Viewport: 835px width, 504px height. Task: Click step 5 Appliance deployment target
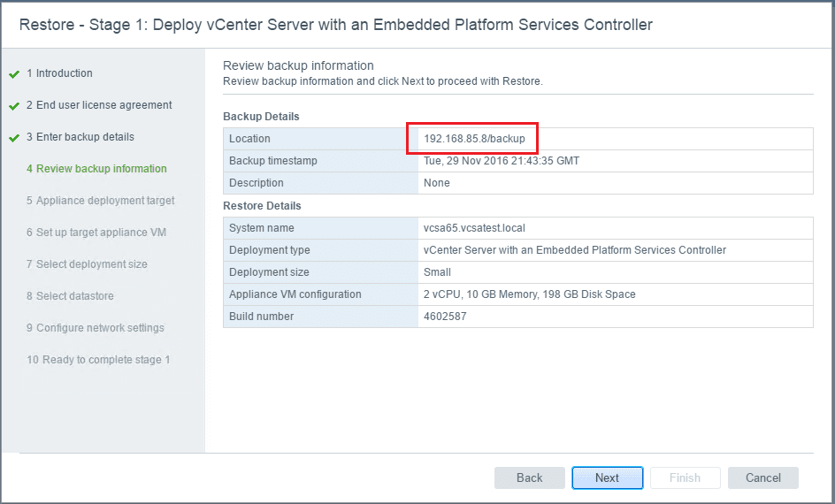(x=100, y=201)
